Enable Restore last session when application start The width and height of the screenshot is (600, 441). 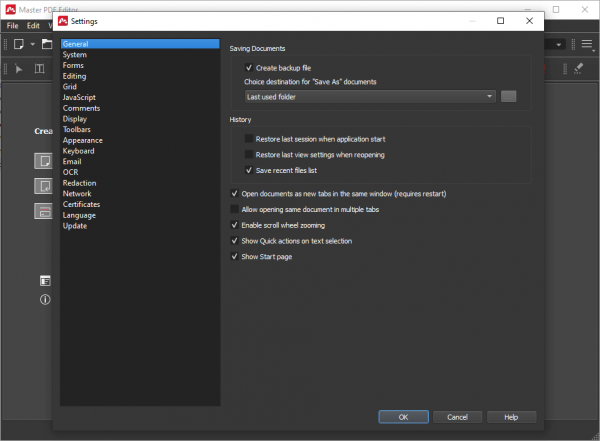(249, 139)
